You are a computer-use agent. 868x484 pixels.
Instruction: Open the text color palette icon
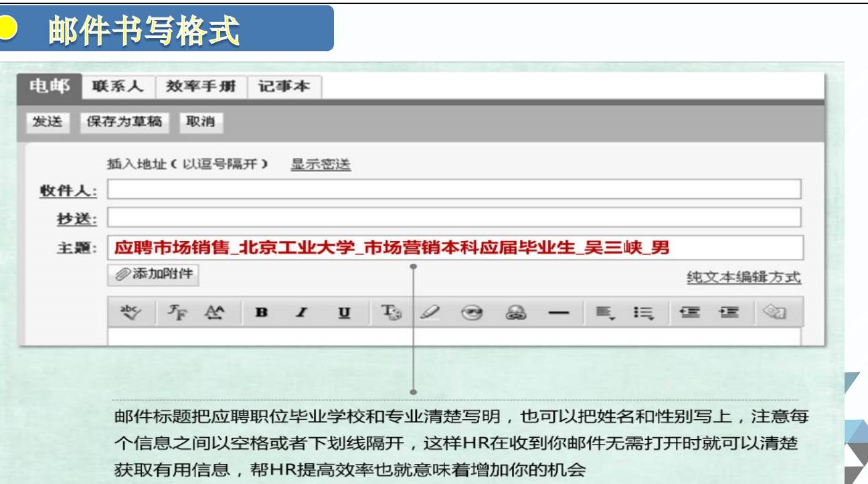(x=391, y=312)
